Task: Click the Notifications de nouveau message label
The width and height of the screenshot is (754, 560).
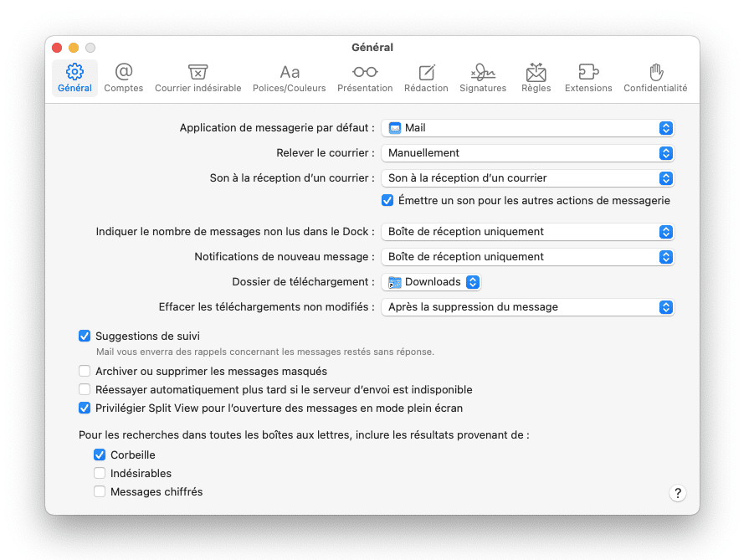Action: point(285,257)
